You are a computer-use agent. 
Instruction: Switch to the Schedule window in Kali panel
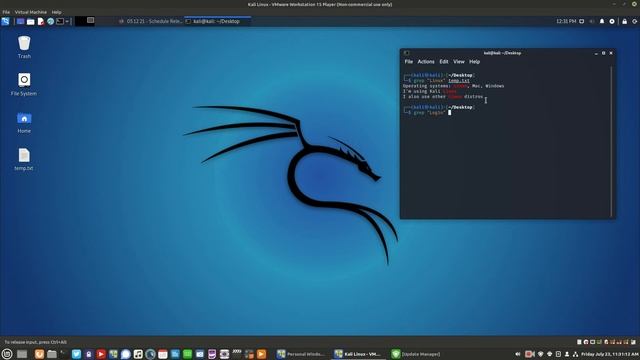tap(151, 21)
